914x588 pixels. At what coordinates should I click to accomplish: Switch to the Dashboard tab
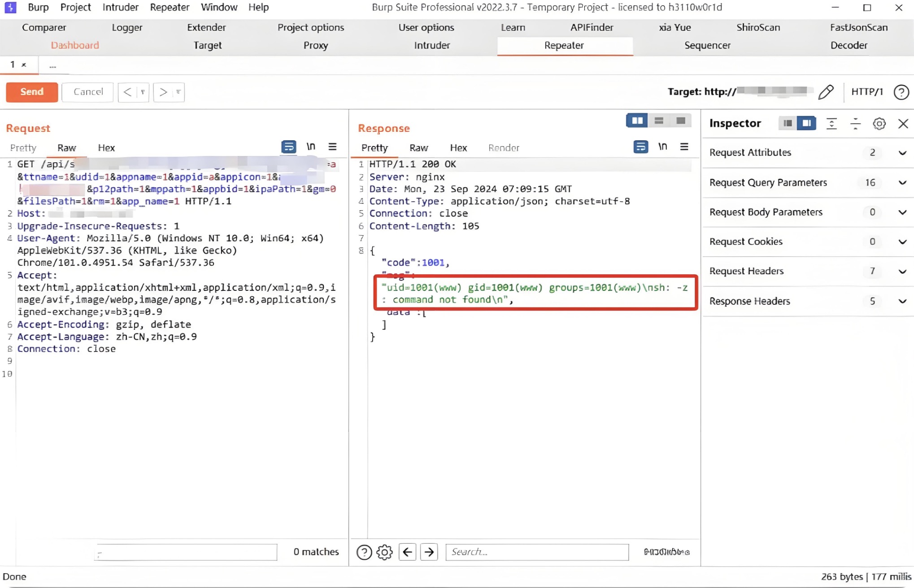coord(75,45)
